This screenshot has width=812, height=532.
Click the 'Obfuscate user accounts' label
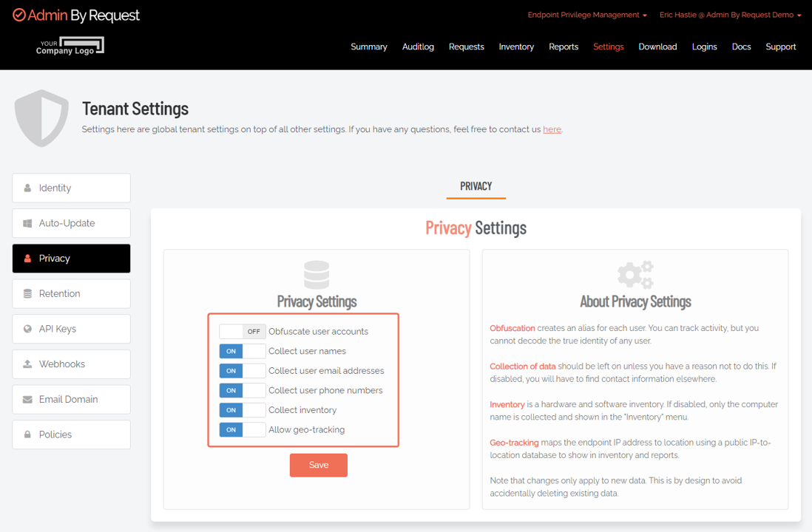(318, 331)
